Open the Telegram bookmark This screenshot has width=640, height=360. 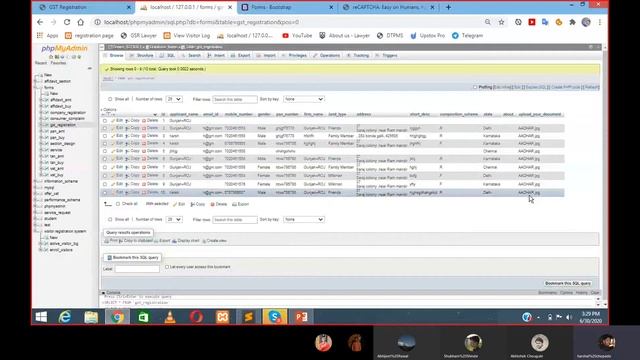click(x=468, y=36)
